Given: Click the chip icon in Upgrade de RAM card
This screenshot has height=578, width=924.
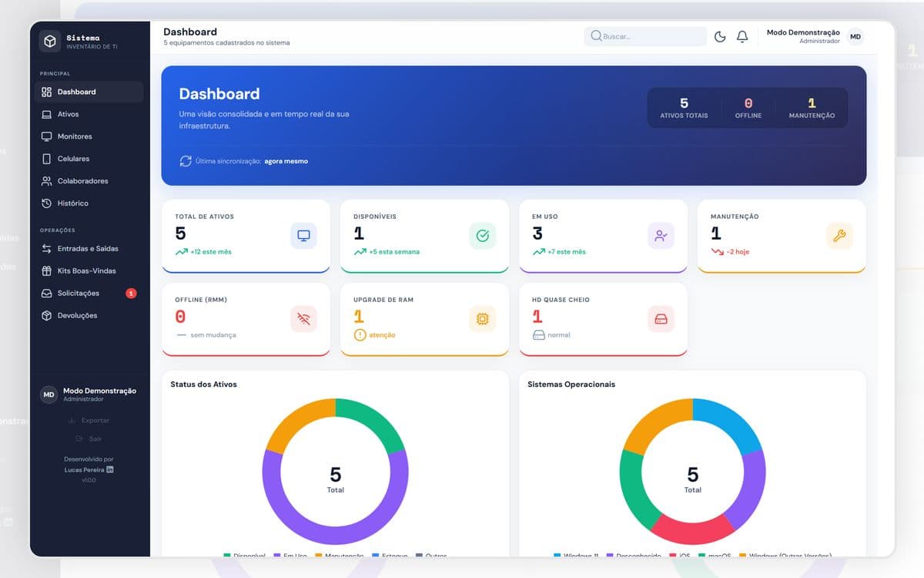Looking at the screenshot, I should pos(482,319).
